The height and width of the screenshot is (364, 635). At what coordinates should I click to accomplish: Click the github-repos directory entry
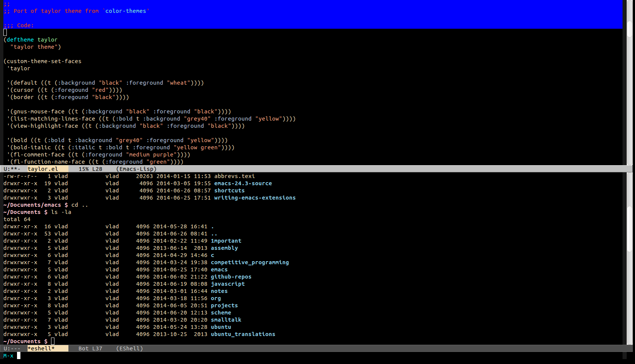tap(231, 277)
